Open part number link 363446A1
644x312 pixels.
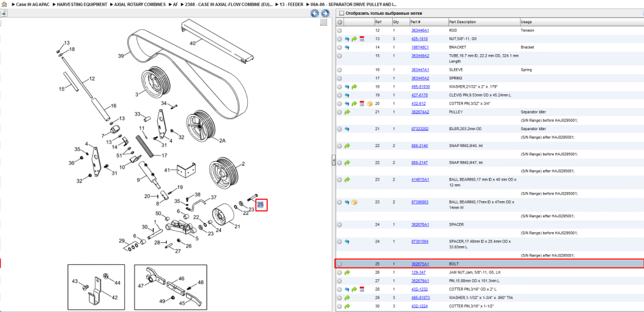point(420,30)
